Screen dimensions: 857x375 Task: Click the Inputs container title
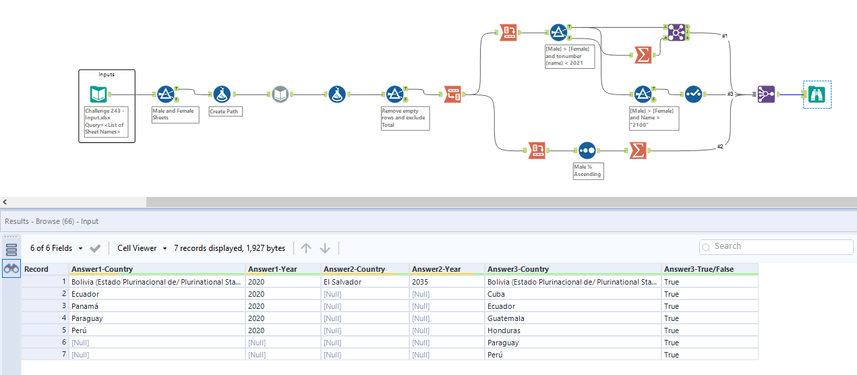[107, 74]
